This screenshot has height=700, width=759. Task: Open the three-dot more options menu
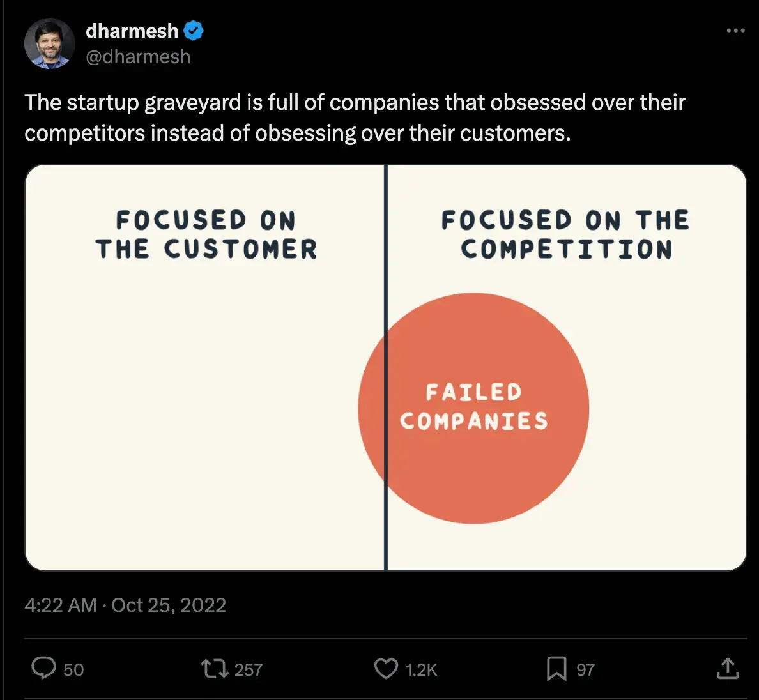tap(735, 31)
